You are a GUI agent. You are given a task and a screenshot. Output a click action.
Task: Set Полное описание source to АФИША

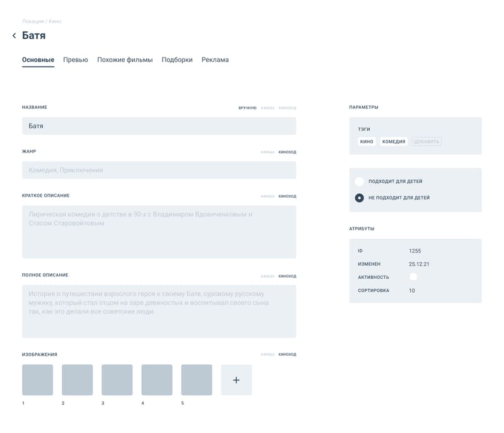(x=267, y=276)
